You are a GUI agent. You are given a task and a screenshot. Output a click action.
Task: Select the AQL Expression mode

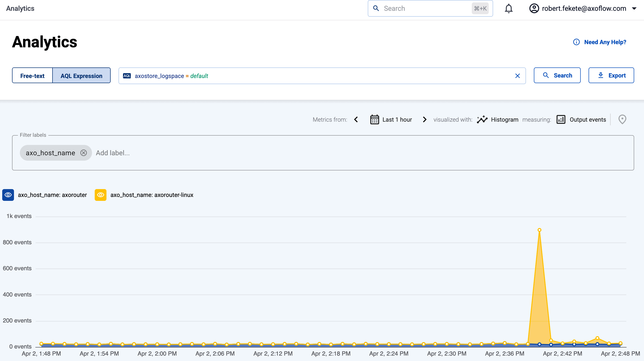click(x=81, y=76)
